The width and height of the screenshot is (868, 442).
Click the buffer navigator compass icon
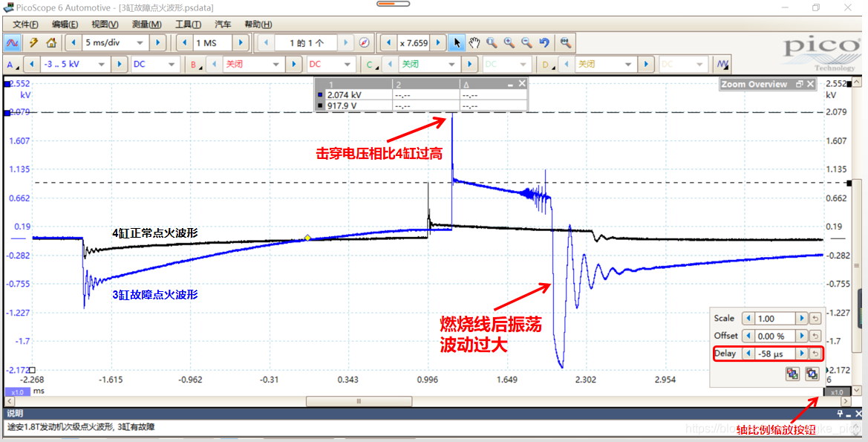(364, 42)
